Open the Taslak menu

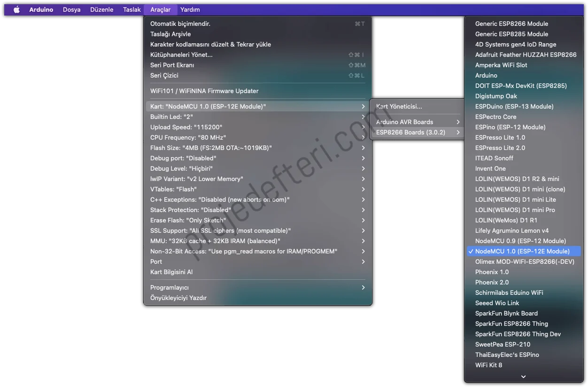pyautogui.click(x=132, y=9)
